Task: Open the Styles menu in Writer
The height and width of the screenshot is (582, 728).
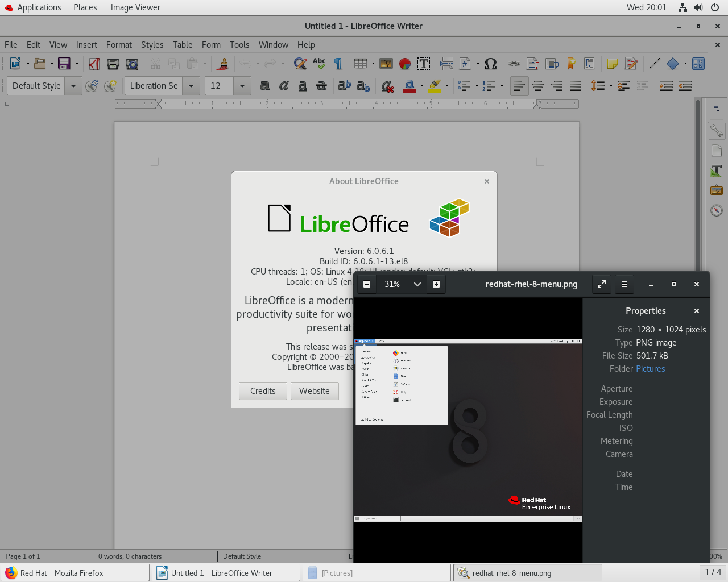Action: [152, 45]
